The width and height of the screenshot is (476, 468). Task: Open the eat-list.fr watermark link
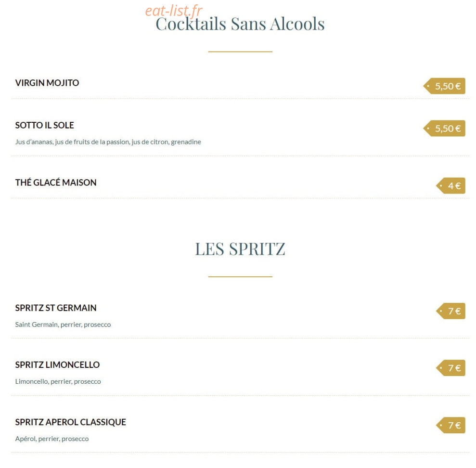[x=174, y=11]
